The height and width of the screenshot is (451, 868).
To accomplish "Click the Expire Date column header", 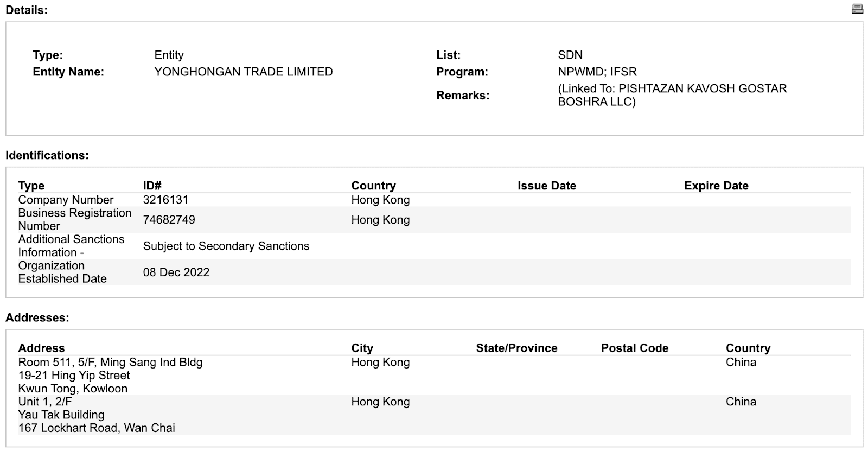I will click(x=716, y=185).
